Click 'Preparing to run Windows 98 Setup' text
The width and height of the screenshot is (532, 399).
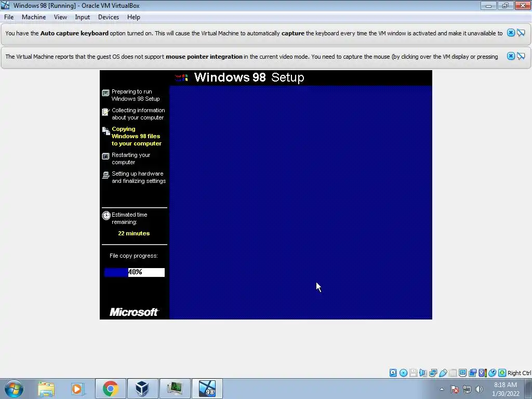coord(136,95)
